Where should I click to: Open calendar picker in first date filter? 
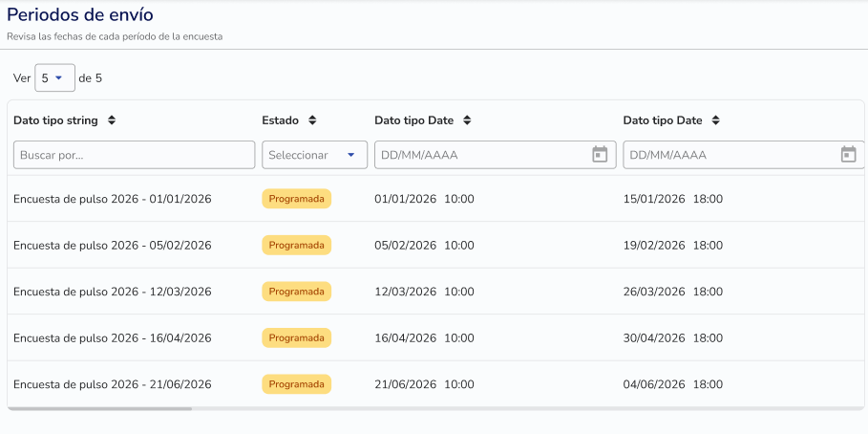600,155
